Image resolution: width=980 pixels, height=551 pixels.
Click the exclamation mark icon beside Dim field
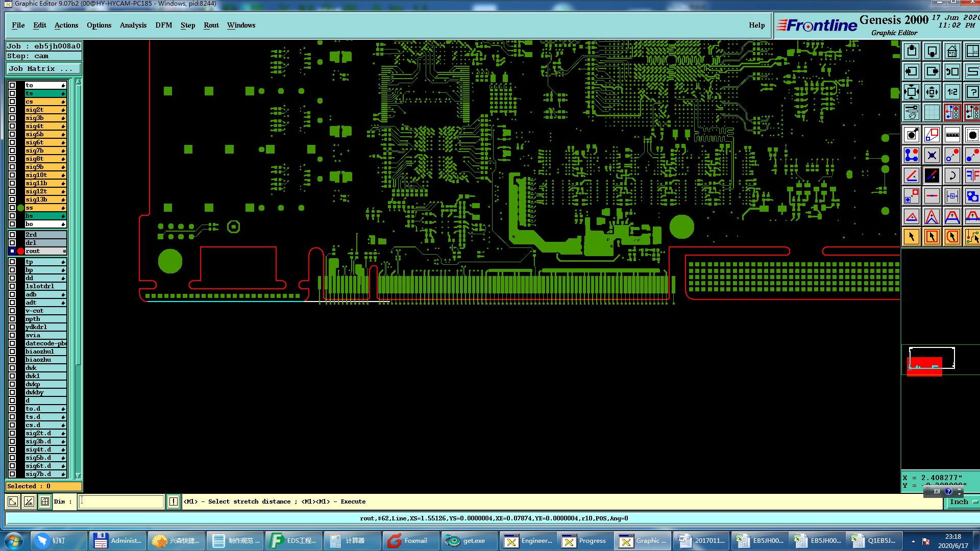tap(173, 502)
